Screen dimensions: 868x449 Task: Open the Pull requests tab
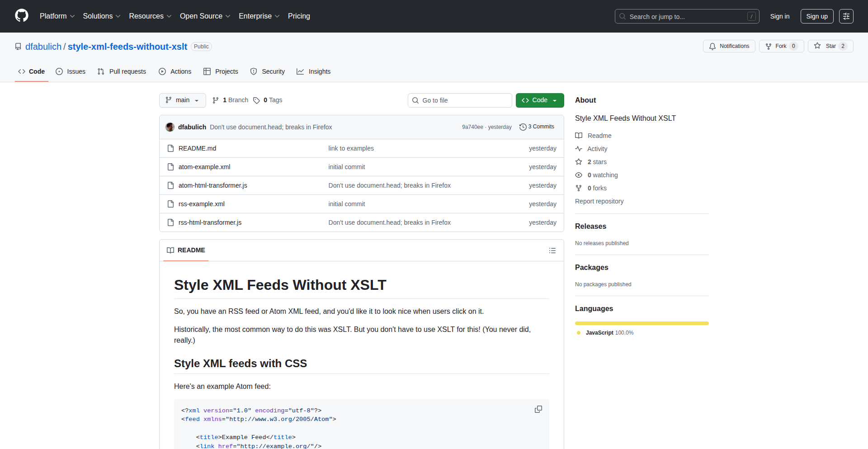click(122, 71)
